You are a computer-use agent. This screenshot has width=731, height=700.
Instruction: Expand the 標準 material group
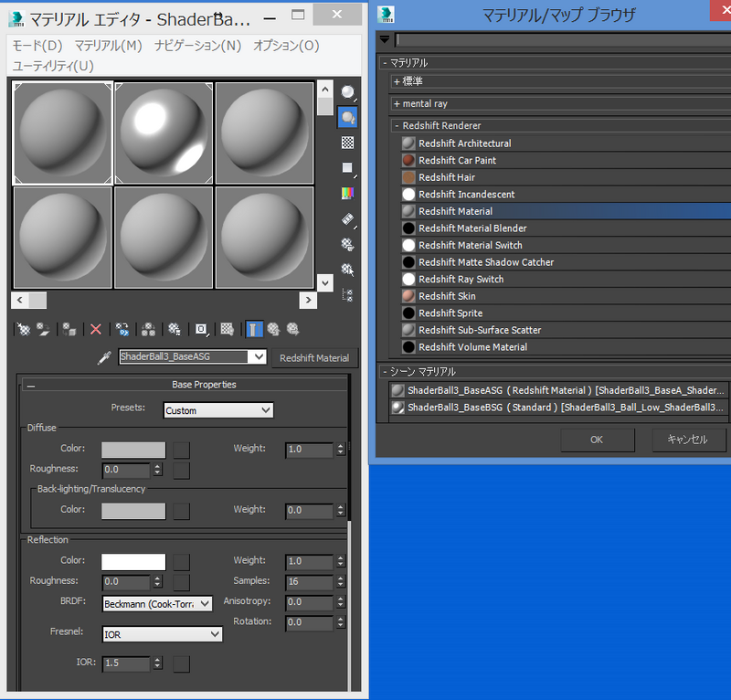[x=397, y=81]
